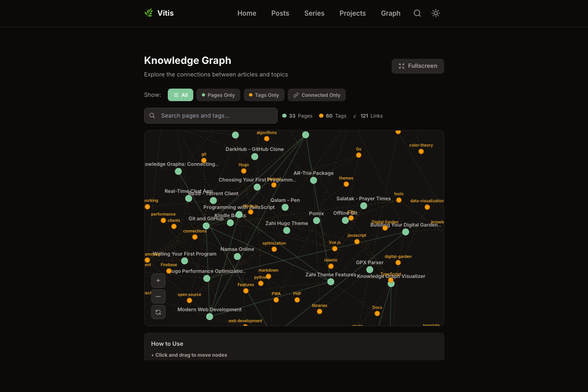This screenshot has width=588, height=392.
Task: Select the themes tag node
Action: pos(346,184)
